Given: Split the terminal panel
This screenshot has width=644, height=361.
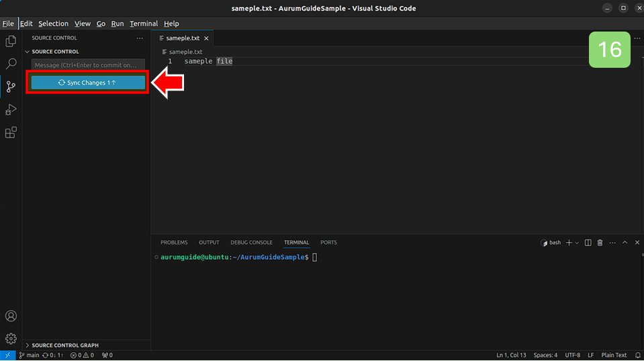Looking at the screenshot, I should (x=588, y=243).
